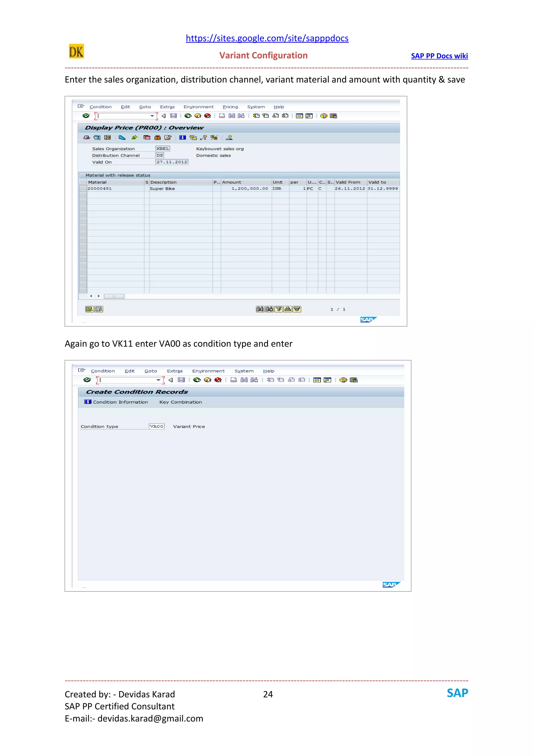Open the Pricing menu in Display Price window
The image size is (534, 756).
click(x=230, y=107)
